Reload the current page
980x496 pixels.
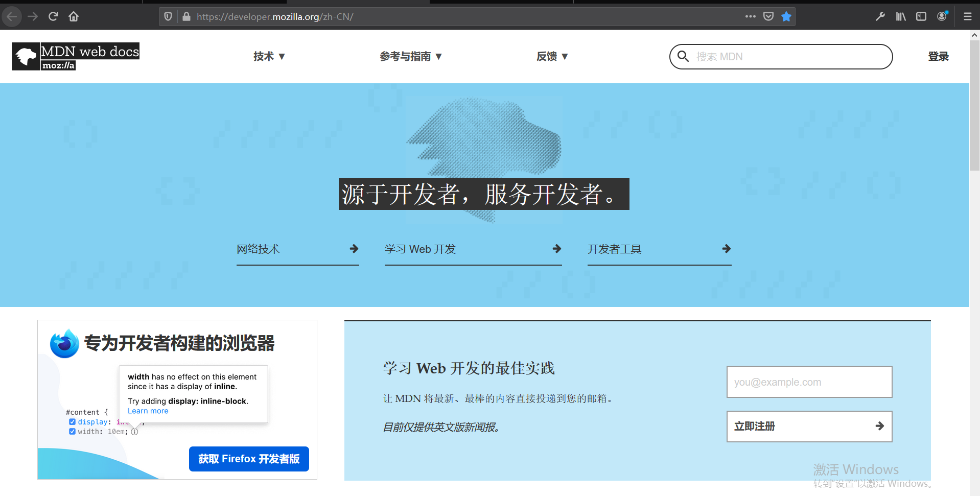click(x=53, y=16)
